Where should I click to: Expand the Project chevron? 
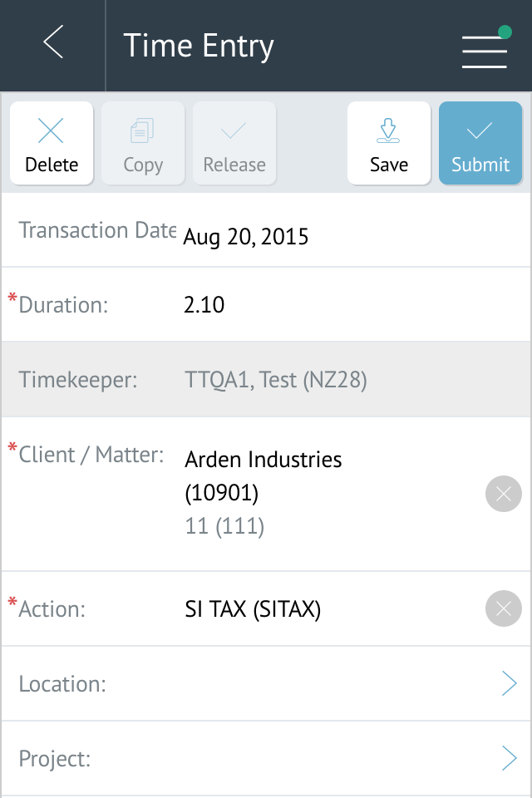pos(509,758)
